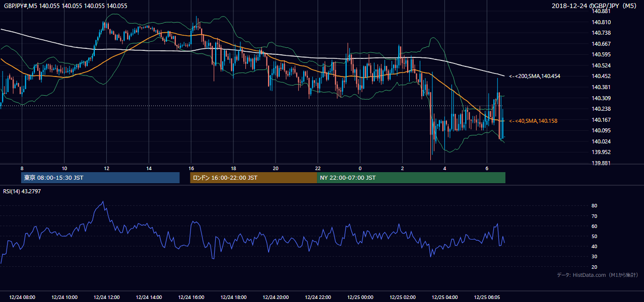Click hour label 10 under price chart
Image resolution: width=644 pixels, height=302 pixels.
(64, 168)
